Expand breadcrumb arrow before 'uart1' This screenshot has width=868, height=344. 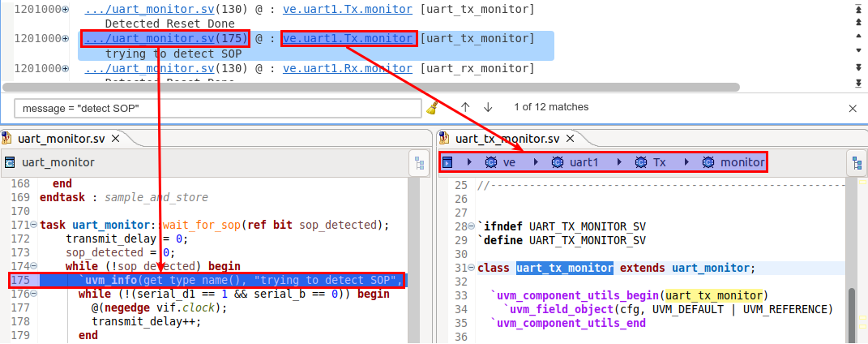click(x=536, y=163)
